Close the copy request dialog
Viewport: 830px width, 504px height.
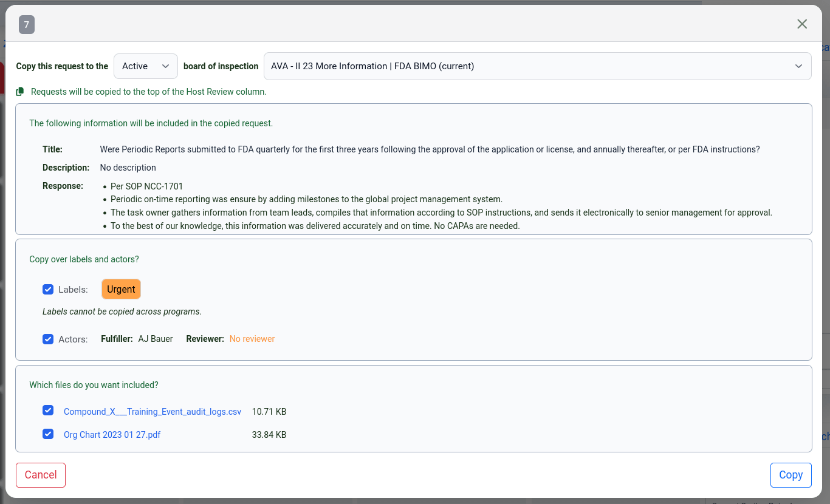[x=802, y=24]
